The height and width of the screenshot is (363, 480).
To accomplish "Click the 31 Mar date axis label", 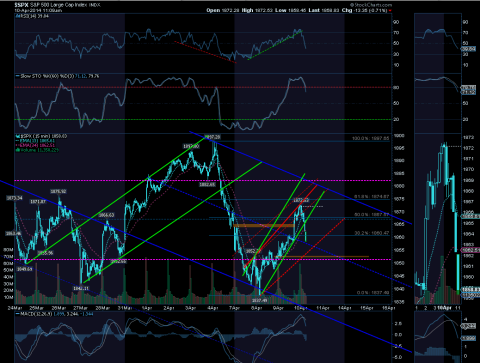I will (x=125, y=308).
